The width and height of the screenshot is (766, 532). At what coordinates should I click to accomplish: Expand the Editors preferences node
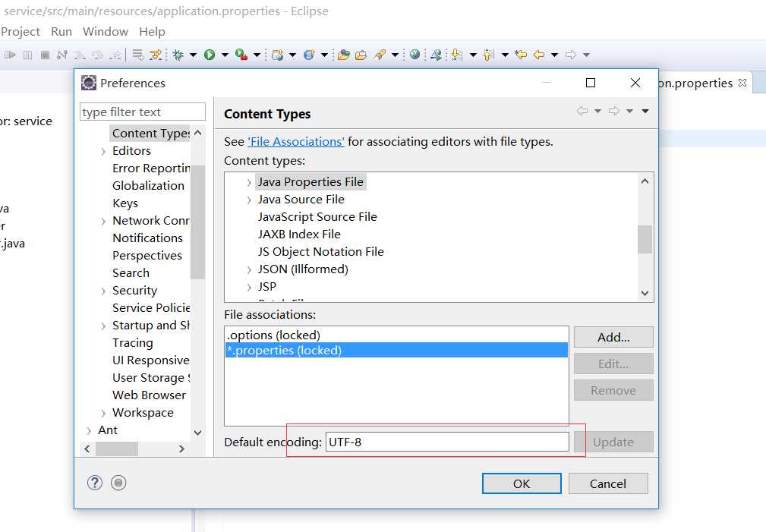coord(103,152)
